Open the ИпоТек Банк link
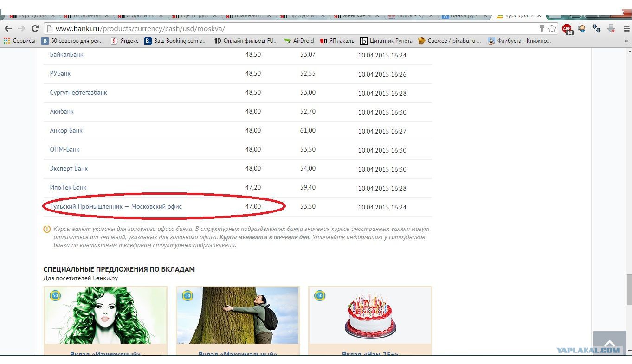The width and height of the screenshot is (632, 364). coord(68,188)
